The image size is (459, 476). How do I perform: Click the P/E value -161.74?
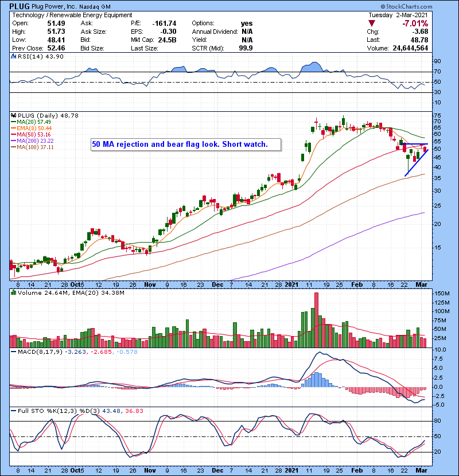tap(164, 24)
